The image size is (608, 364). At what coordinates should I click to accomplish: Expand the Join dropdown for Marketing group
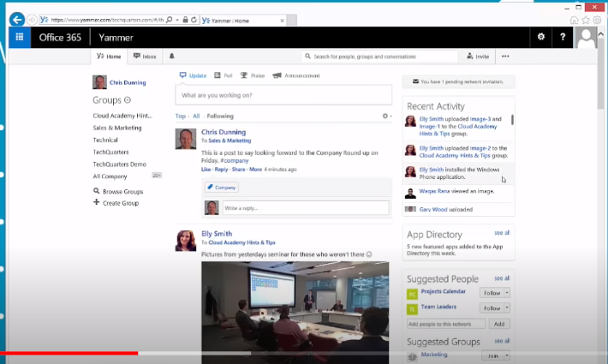click(x=507, y=355)
